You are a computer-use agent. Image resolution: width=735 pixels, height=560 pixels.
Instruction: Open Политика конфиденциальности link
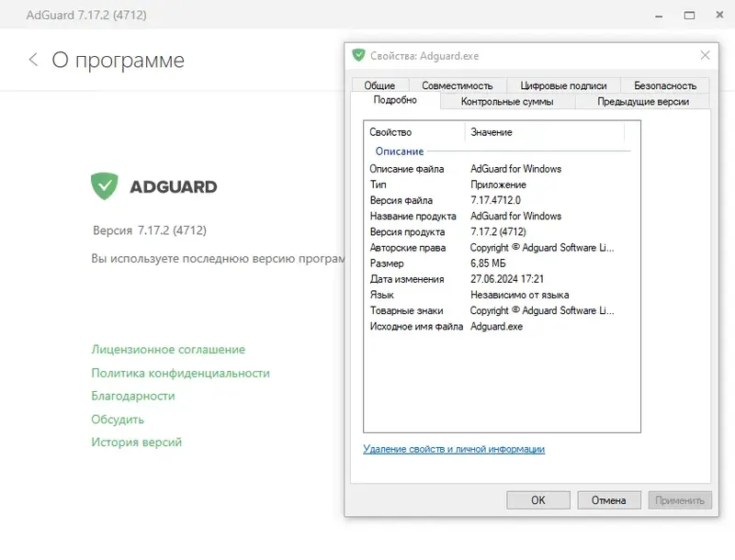[180, 373]
